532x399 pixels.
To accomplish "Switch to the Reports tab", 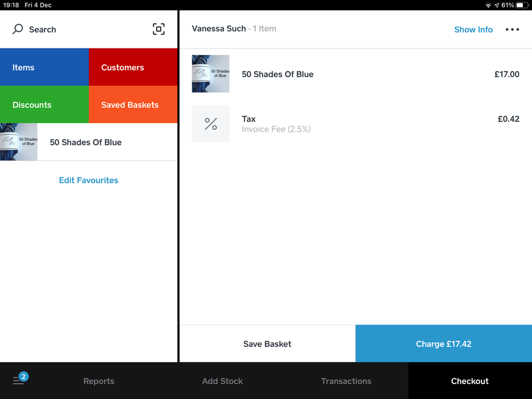I will 99,381.
